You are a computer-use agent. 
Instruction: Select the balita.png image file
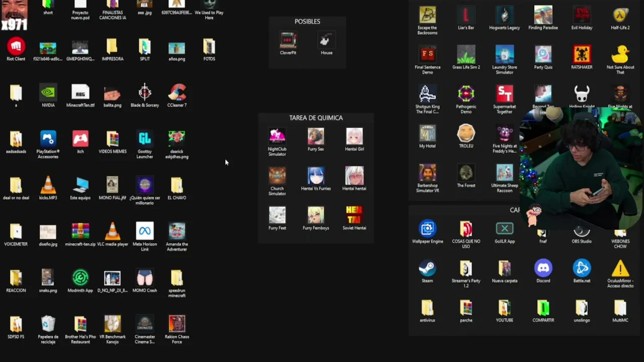click(x=113, y=93)
